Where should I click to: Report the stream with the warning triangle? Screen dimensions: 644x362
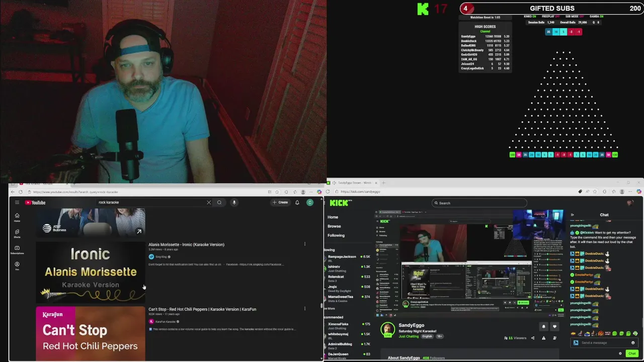[543, 338]
